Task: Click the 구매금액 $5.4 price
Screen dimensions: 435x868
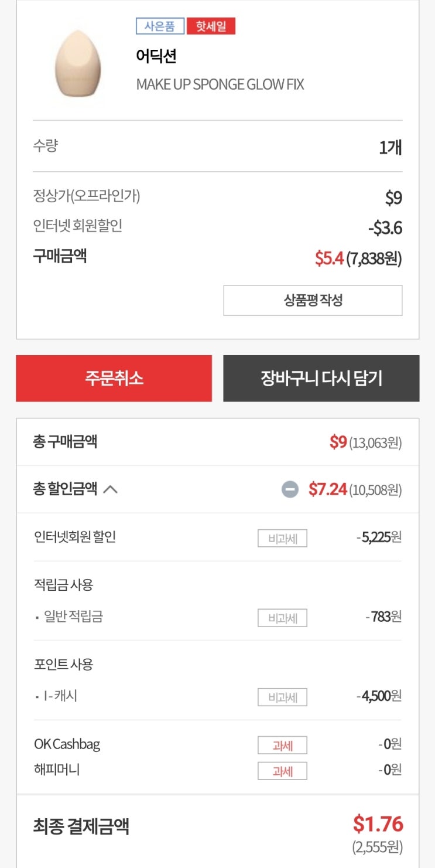Action: [329, 258]
